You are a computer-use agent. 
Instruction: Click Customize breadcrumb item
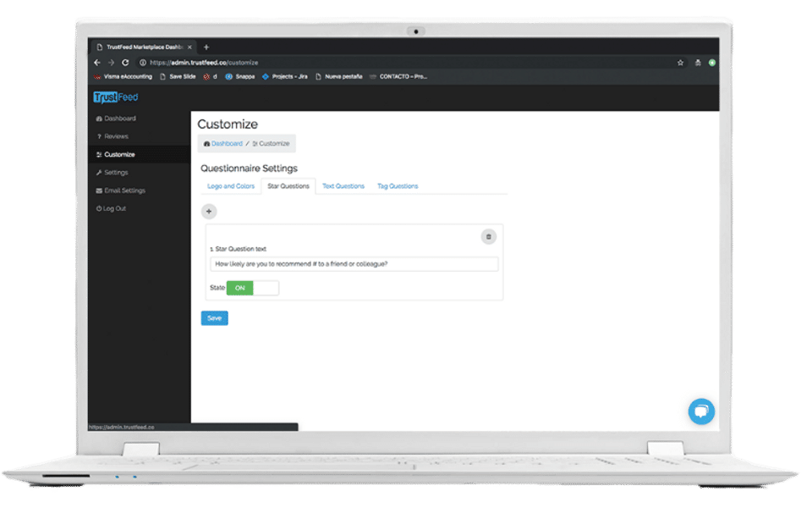[271, 144]
